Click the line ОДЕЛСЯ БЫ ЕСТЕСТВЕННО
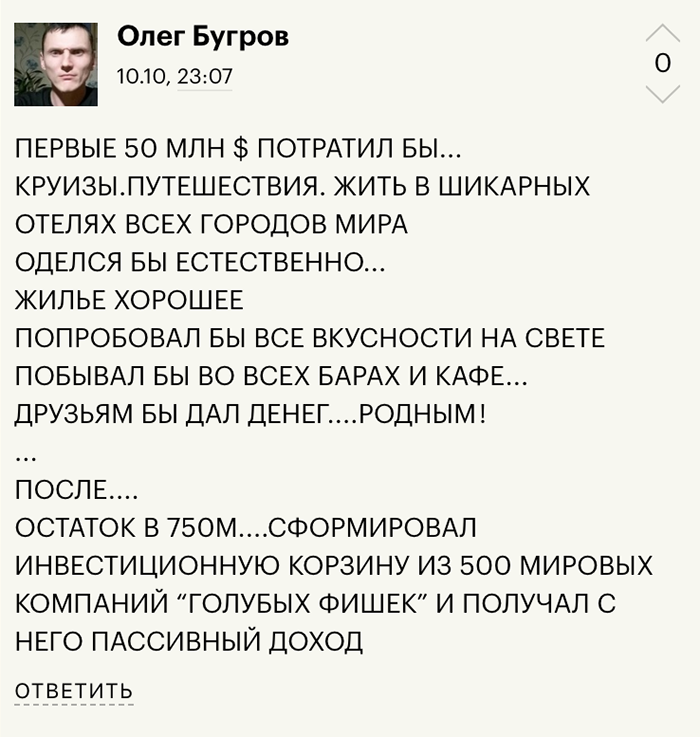The image size is (700, 737). pyautogui.click(x=200, y=262)
